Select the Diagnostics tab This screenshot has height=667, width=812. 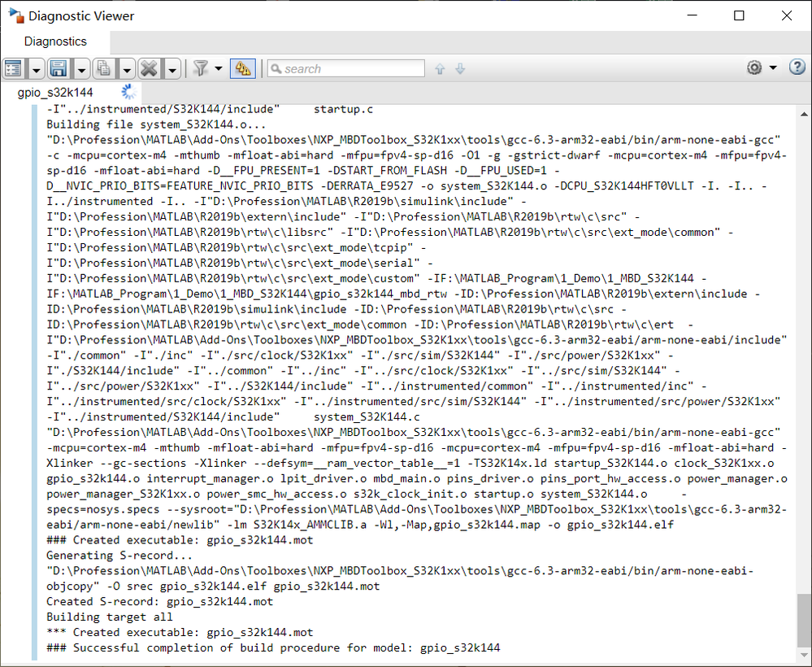[55, 41]
